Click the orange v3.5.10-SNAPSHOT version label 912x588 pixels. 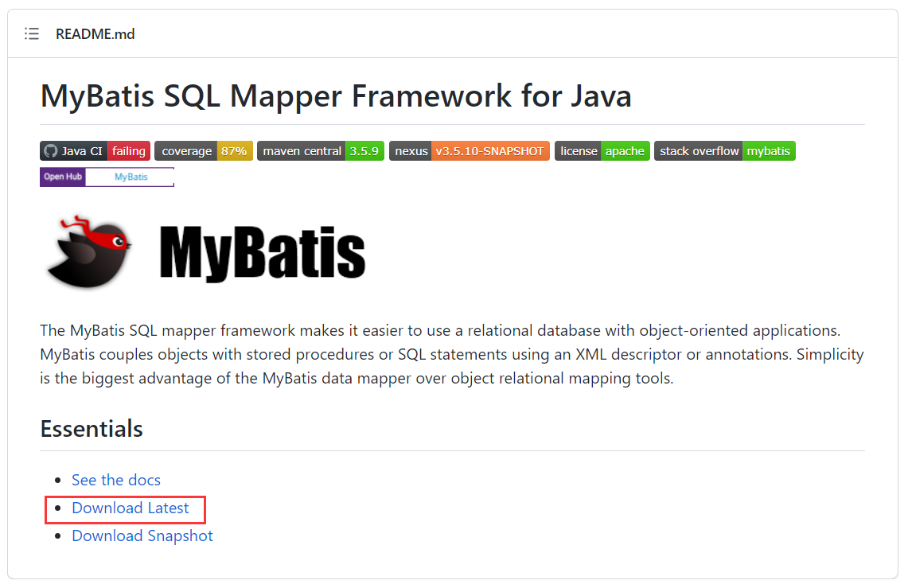(490, 151)
